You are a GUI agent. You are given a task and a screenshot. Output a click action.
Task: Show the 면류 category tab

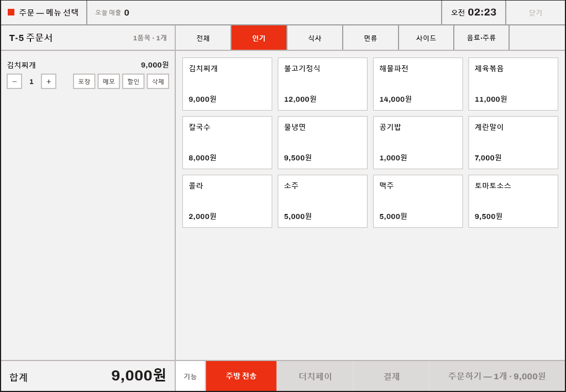370,38
